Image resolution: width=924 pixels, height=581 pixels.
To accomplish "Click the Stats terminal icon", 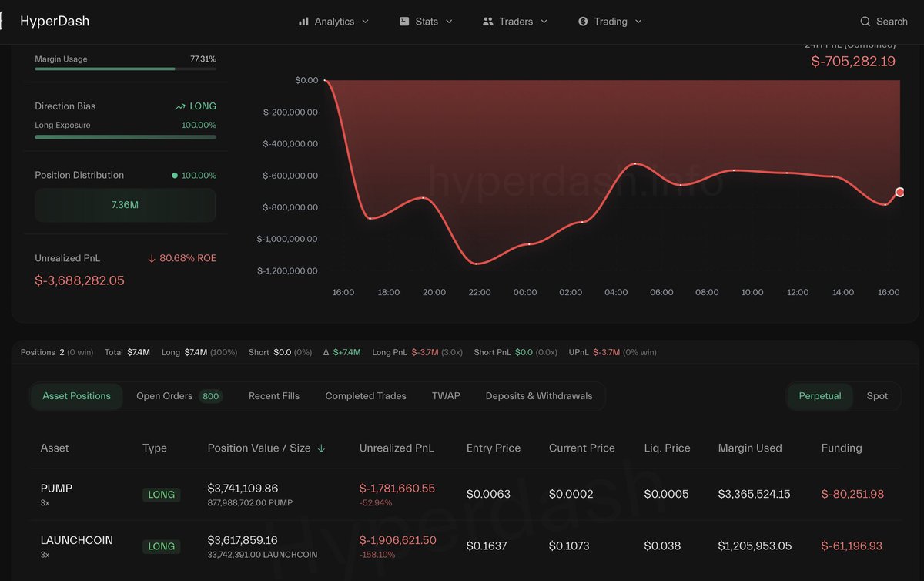I will pyautogui.click(x=404, y=22).
